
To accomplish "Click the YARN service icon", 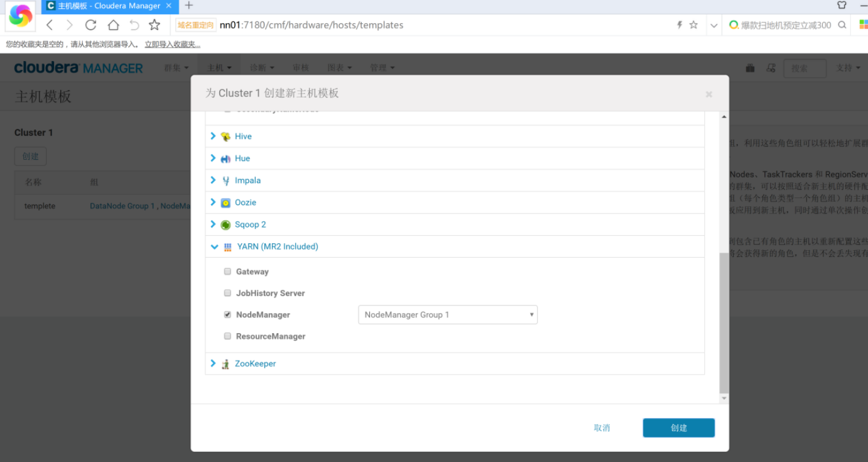I will 227,247.
